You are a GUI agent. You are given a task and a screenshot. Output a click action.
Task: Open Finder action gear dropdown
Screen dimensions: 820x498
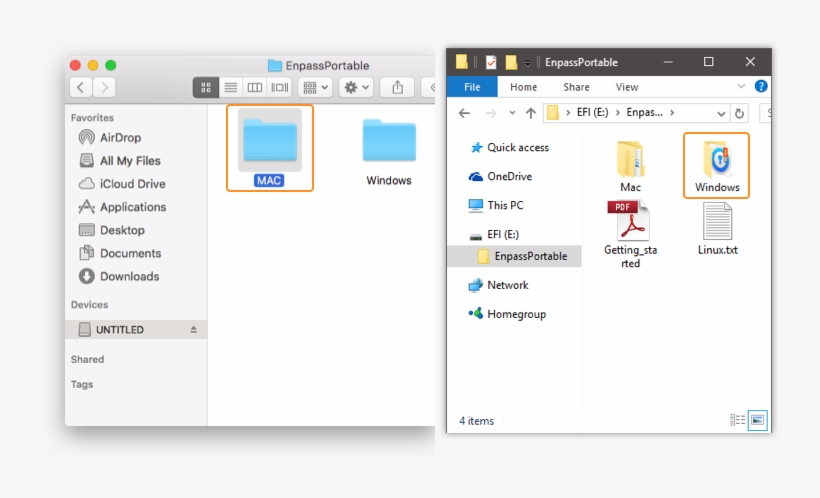pyautogui.click(x=356, y=88)
